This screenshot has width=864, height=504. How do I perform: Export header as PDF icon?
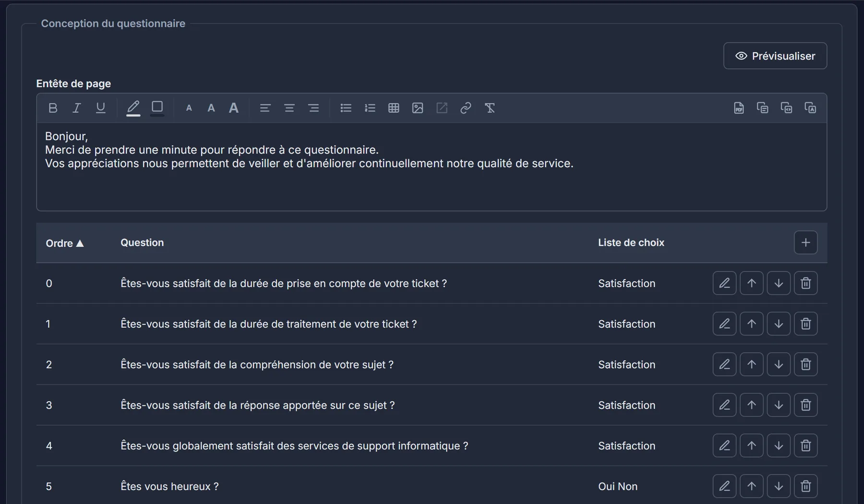[x=739, y=108]
